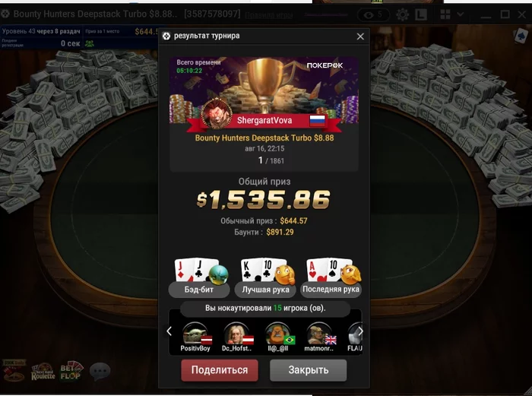Open the Правила игры rules link

click(269, 15)
